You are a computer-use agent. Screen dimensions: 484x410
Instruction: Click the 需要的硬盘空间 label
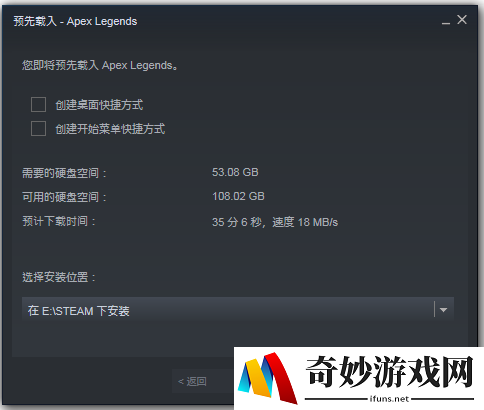(64, 173)
